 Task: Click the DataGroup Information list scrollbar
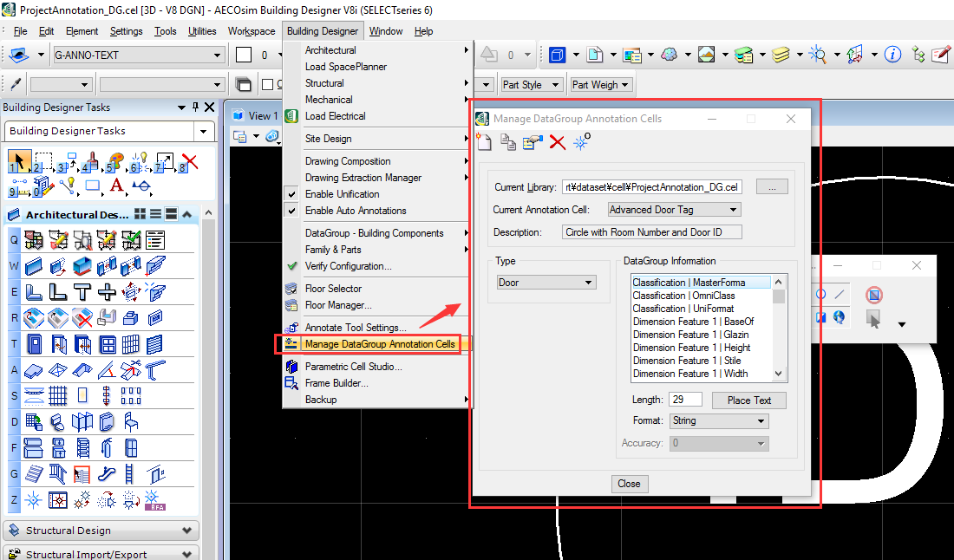click(x=779, y=329)
